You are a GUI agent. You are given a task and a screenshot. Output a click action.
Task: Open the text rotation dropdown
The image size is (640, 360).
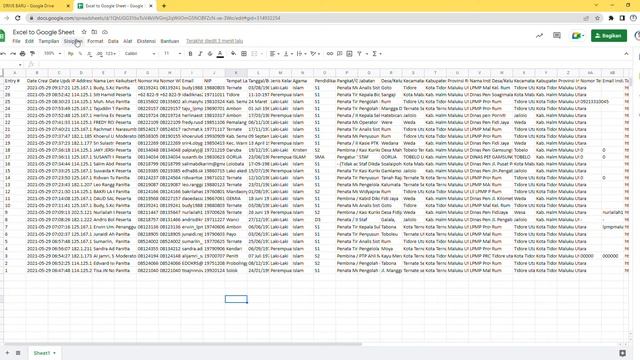point(315,53)
